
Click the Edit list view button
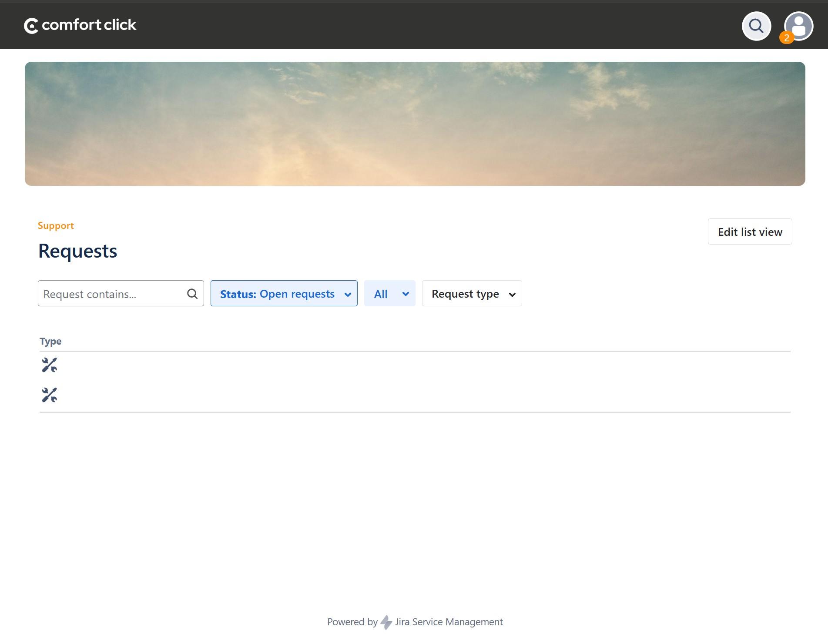[x=750, y=232]
